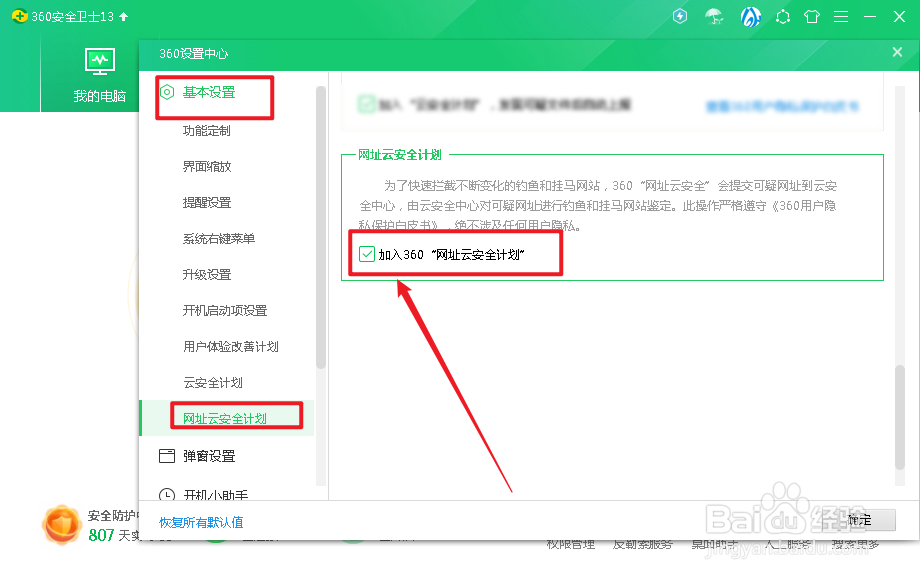Click the upgrade arrow next to 360安全卫士13

[x=123, y=16]
